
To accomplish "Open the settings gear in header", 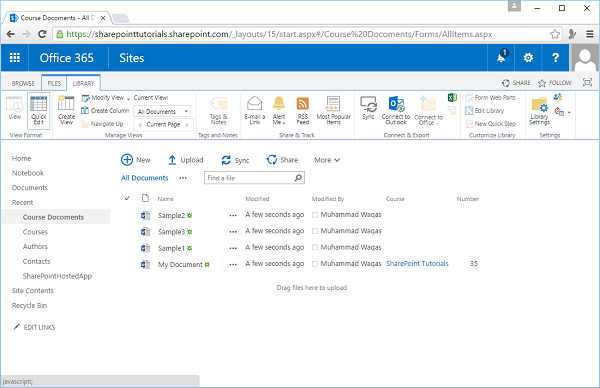I will (x=528, y=58).
